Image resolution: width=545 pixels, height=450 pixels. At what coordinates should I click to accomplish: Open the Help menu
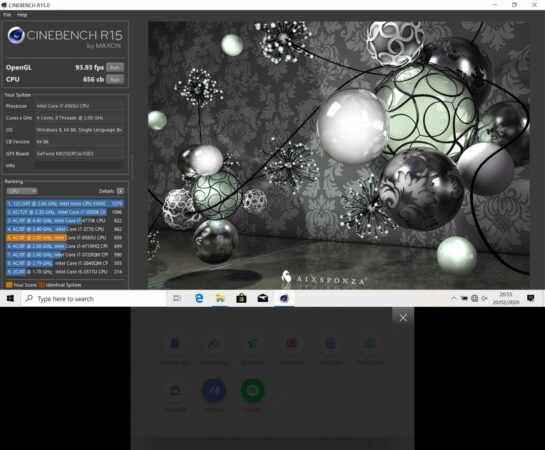pos(22,15)
